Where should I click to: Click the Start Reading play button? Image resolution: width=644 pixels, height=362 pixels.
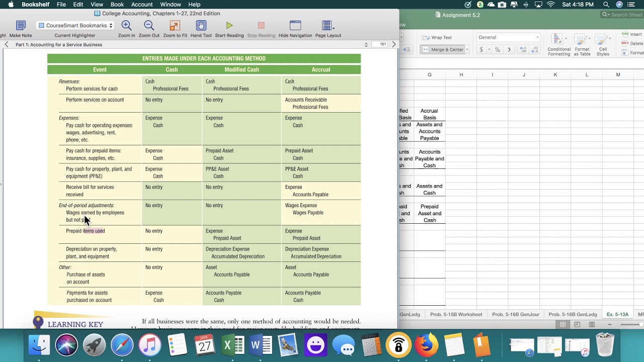(229, 26)
